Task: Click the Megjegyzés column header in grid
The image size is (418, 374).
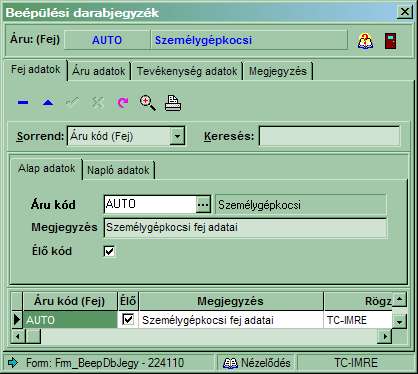Action: pos(231,301)
